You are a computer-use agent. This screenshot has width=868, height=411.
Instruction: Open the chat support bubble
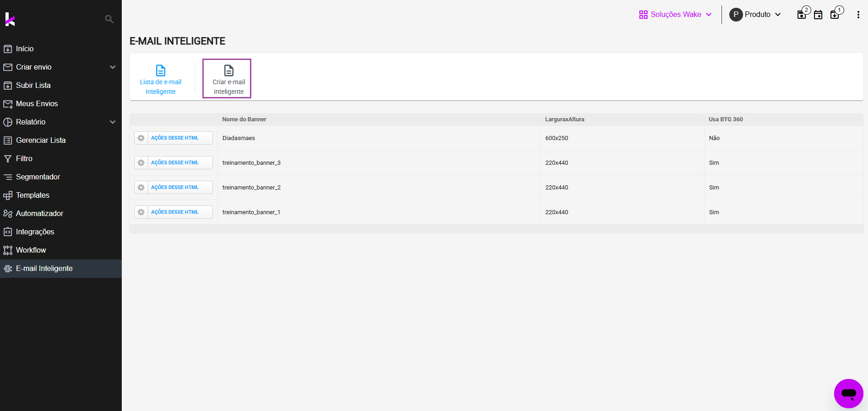tap(848, 393)
